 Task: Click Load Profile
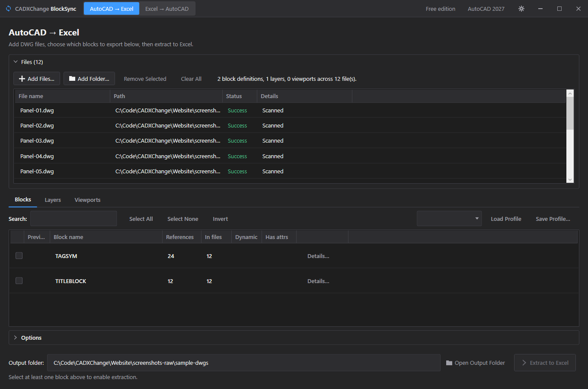pos(506,219)
